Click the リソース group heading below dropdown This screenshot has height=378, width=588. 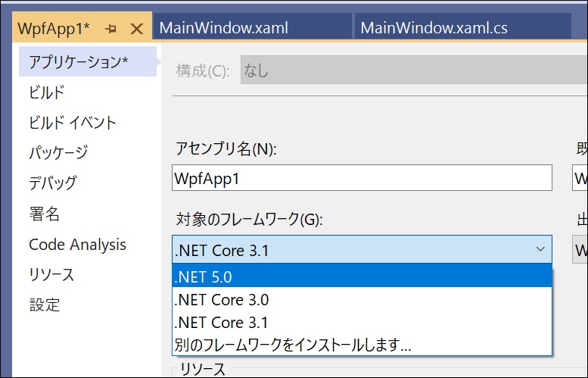203,369
